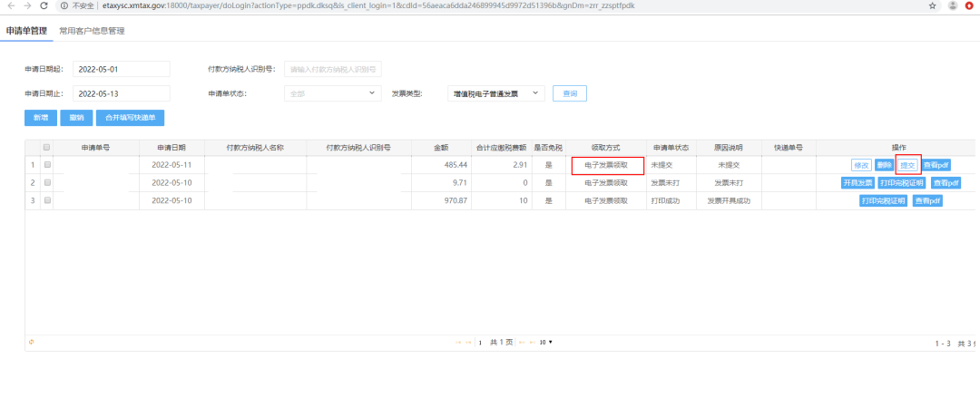This screenshot has height=407, width=980.
Task: Click 查看pdf for the 970.87 row
Action: tap(927, 201)
